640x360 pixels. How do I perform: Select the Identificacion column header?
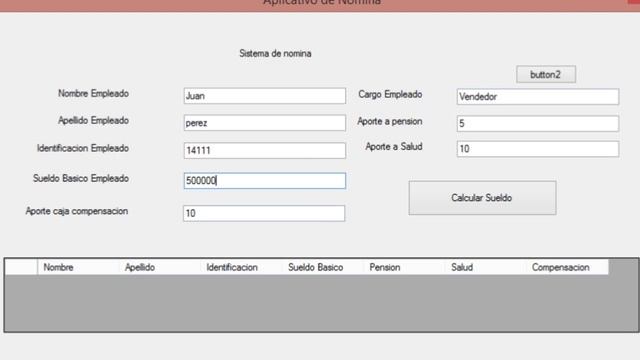(242, 267)
